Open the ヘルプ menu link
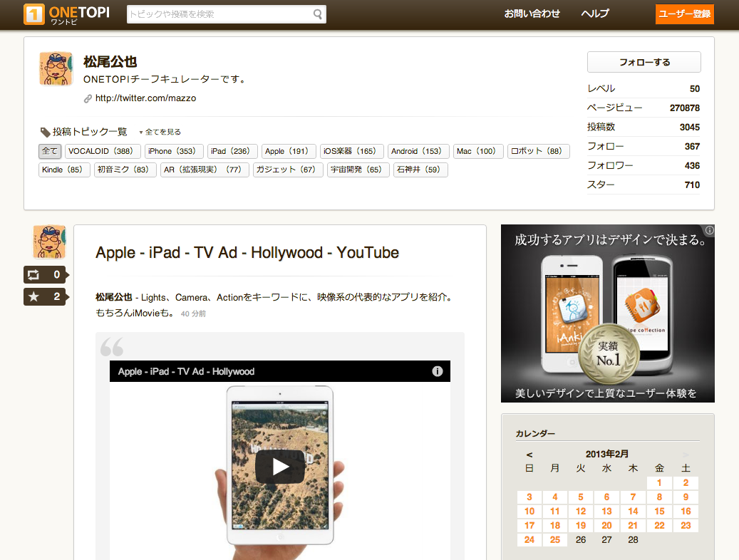This screenshot has height=560, width=739. click(x=595, y=14)
